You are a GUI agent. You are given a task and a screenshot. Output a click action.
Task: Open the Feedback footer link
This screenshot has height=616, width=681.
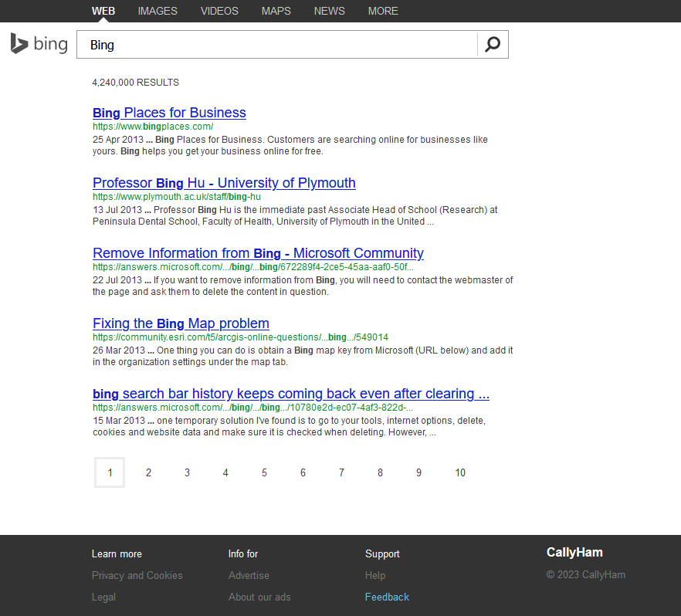[387, 597]
